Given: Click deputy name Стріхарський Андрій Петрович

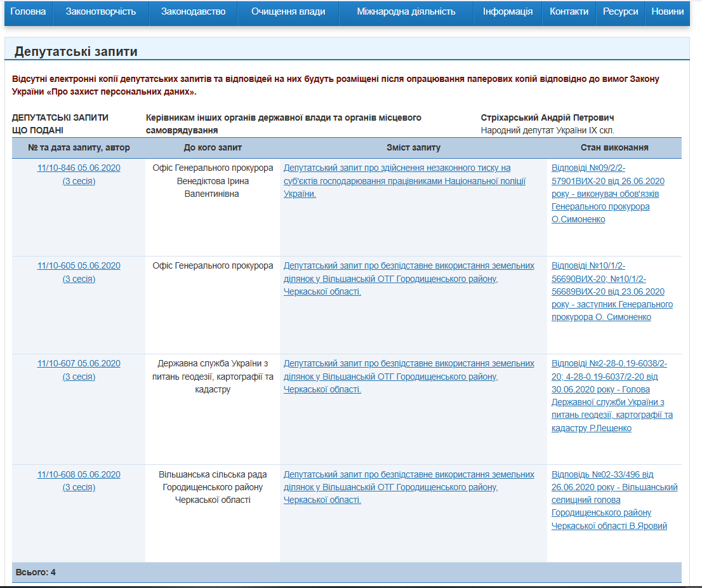Looking at the screenshot, I should (547, 117).
